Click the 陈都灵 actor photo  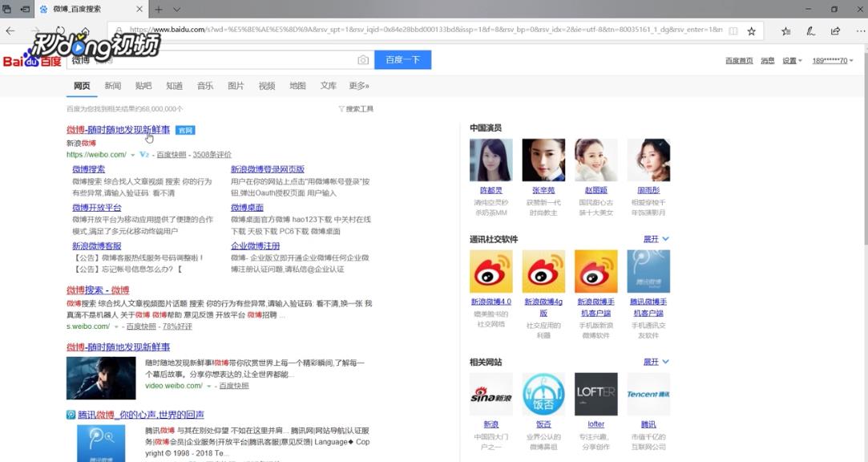coord(491,160)
